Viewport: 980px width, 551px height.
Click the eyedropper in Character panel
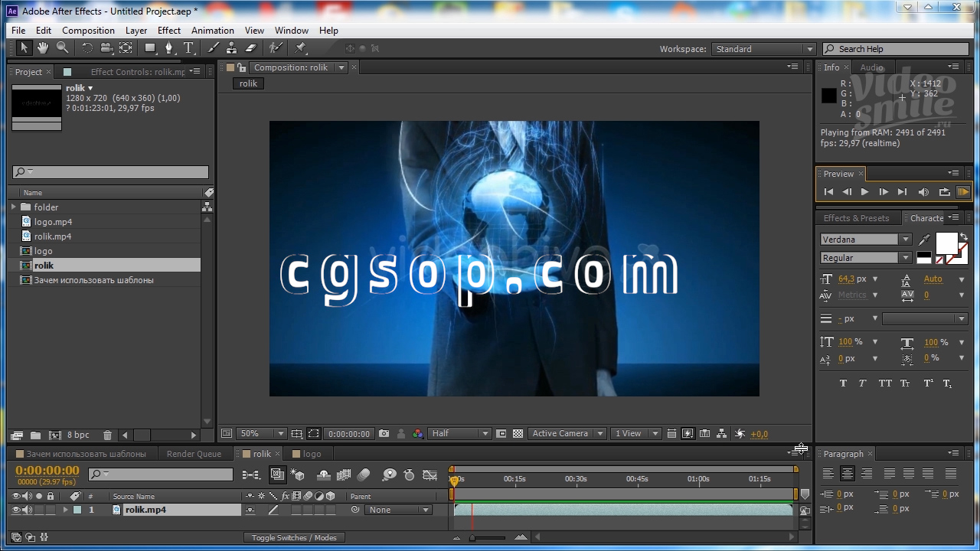point(924,240)
